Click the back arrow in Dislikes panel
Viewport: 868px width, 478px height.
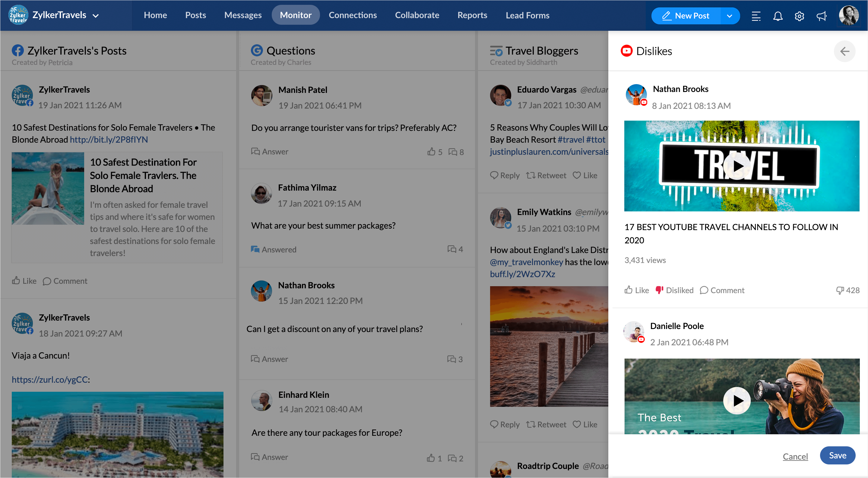tap(844, 51)
